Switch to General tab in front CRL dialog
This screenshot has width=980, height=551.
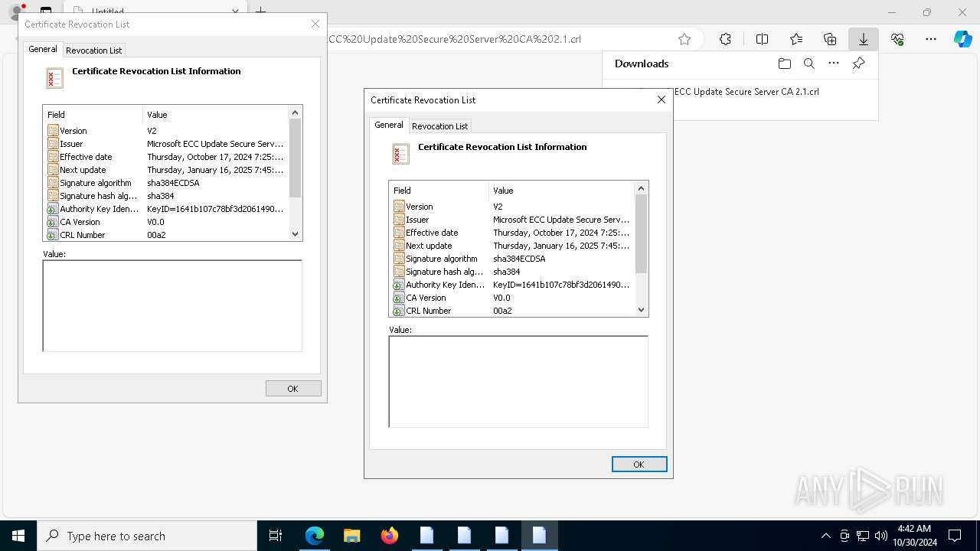click(x=389, y=125)
